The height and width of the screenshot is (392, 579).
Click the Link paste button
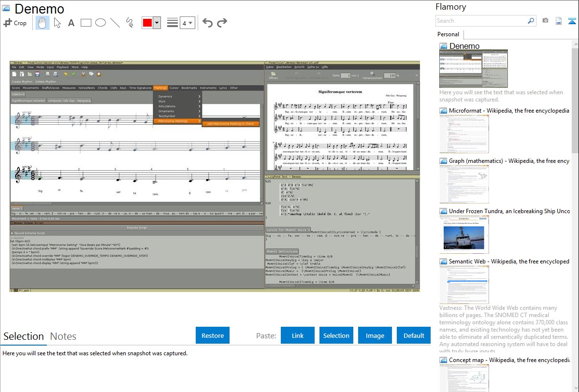click(x=298, y=335)
